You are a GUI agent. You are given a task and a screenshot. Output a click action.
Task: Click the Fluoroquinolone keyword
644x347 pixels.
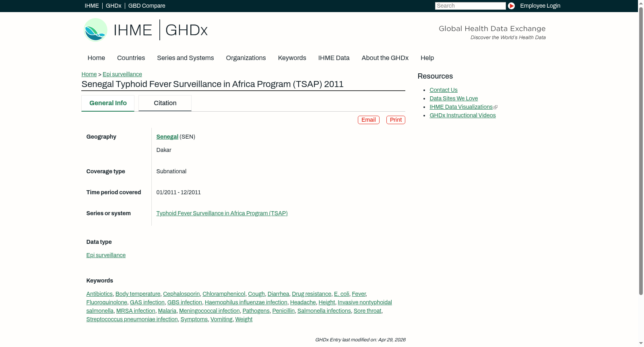[107, 302]
